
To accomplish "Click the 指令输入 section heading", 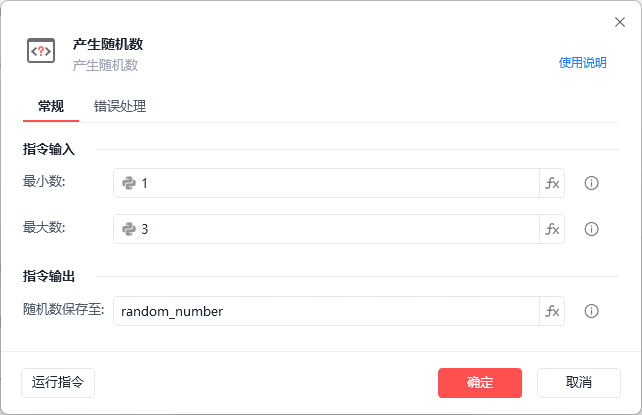I will click(48, 149).
